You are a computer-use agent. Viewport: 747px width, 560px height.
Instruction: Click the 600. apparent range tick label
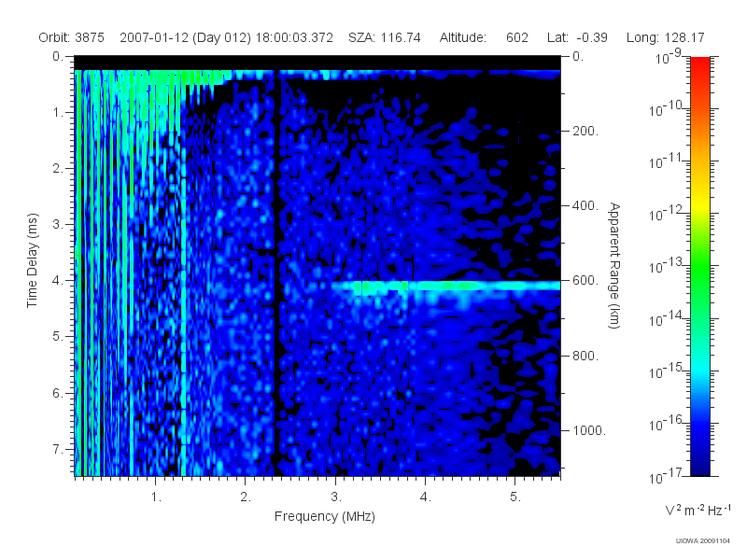pyautogui.click(x=585, y=281)
